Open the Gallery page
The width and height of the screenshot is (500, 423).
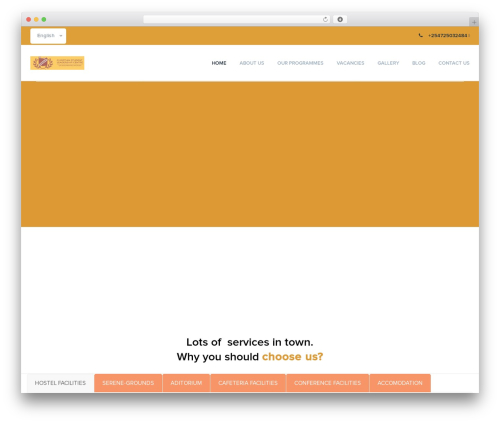[388, 63]
